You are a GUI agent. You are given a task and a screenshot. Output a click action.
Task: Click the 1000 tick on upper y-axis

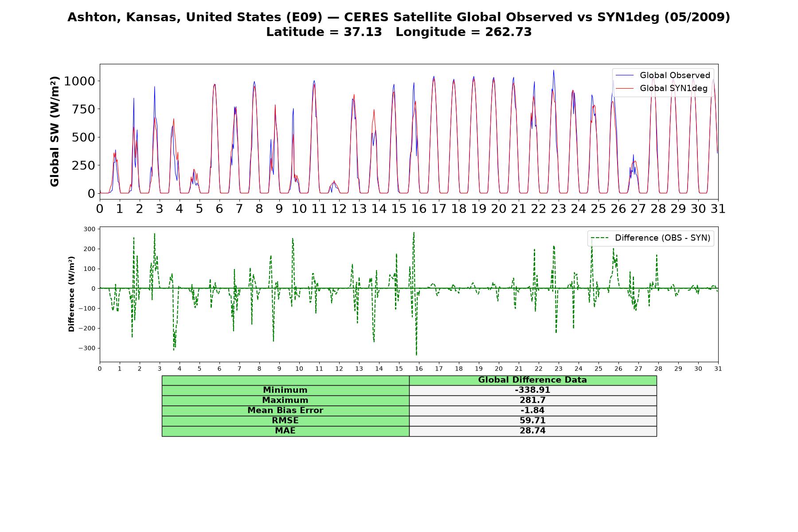coord(79,81)
